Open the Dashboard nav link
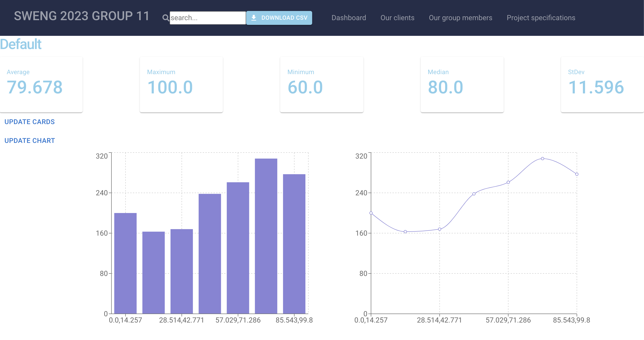The height and width of the screenshot is (340, 644). [x=348, y=18]
